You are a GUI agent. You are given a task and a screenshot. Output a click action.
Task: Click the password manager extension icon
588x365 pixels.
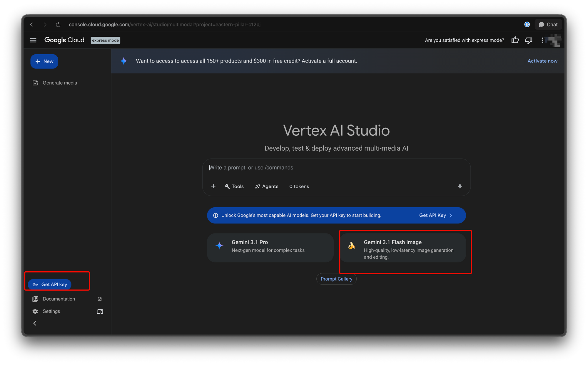click(x=527, y=24)
